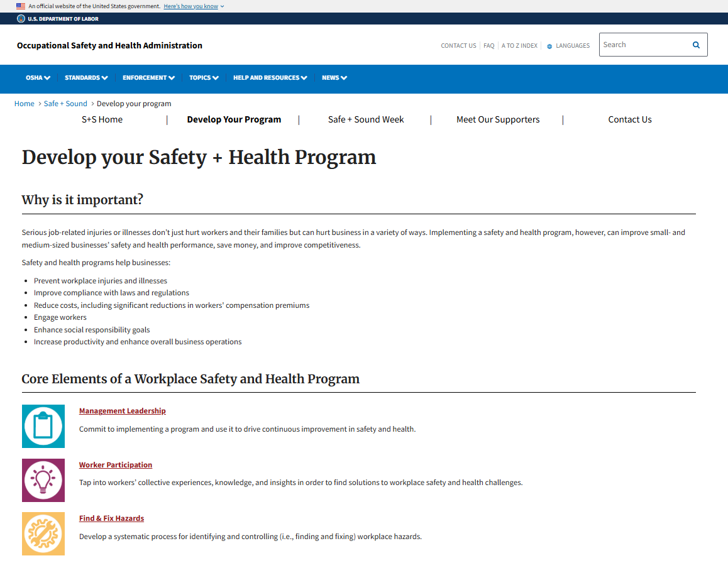
Task: Click "Safety and health programs help businesses:" text
Action: click(x=96, y=263)
